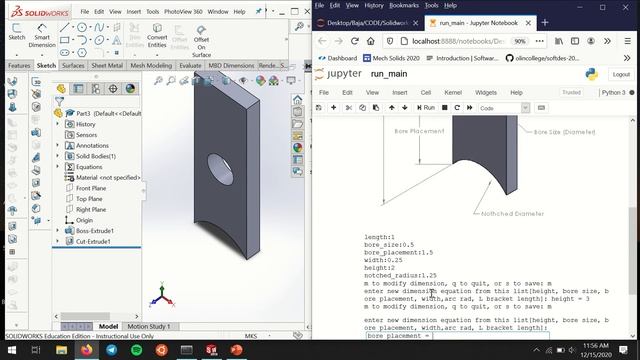Select the Line sketch tool
Screen dimensions: 640x360
click(x=64, y=27)
